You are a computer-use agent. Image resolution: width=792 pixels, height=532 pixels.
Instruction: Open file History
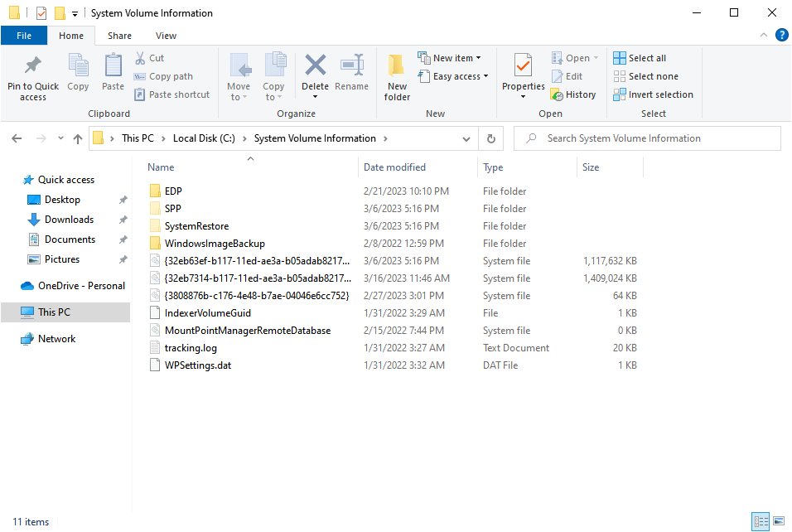click(573, 94)
